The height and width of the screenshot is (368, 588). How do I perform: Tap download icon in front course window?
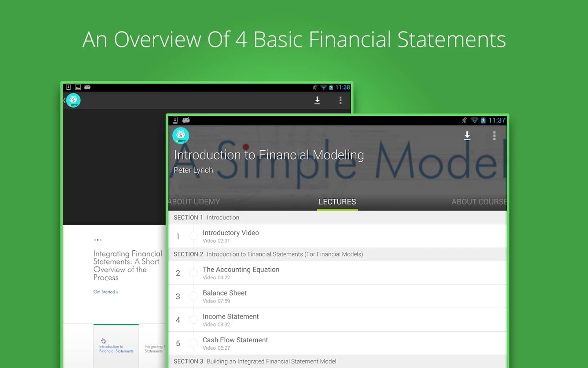(467, 136)
